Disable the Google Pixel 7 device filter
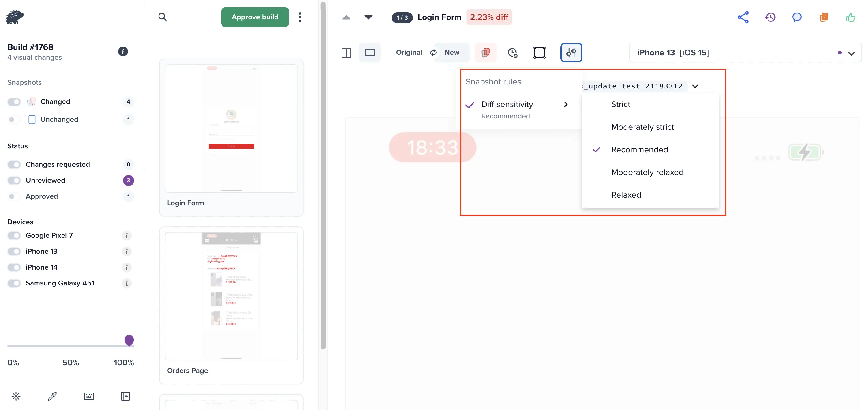Viewport: 868px width, 410px height. pos(14,236)
